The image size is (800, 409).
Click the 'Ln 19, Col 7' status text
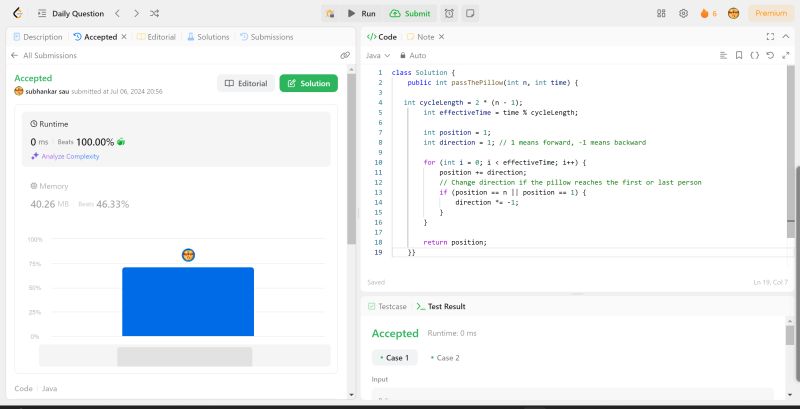point(770,282)
